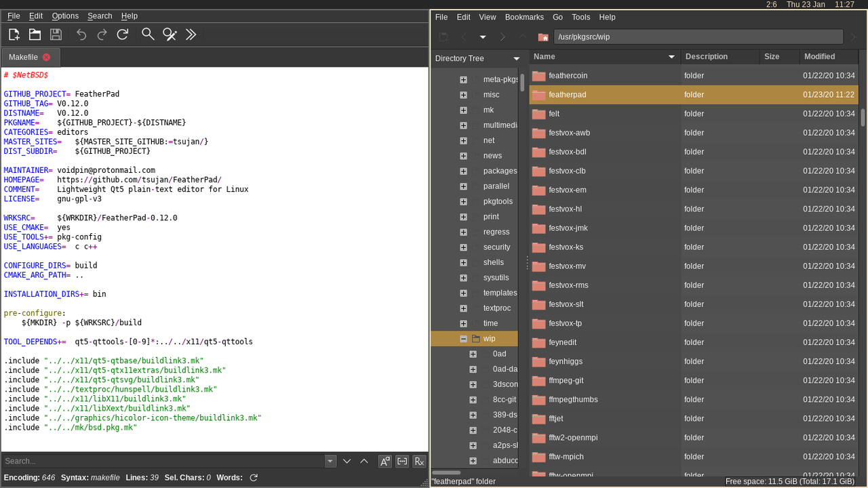Image resolution: width=868 pixels, height=488 pixels.
Task: Select the shells folder in directory tree
Action: pos(493,262)
